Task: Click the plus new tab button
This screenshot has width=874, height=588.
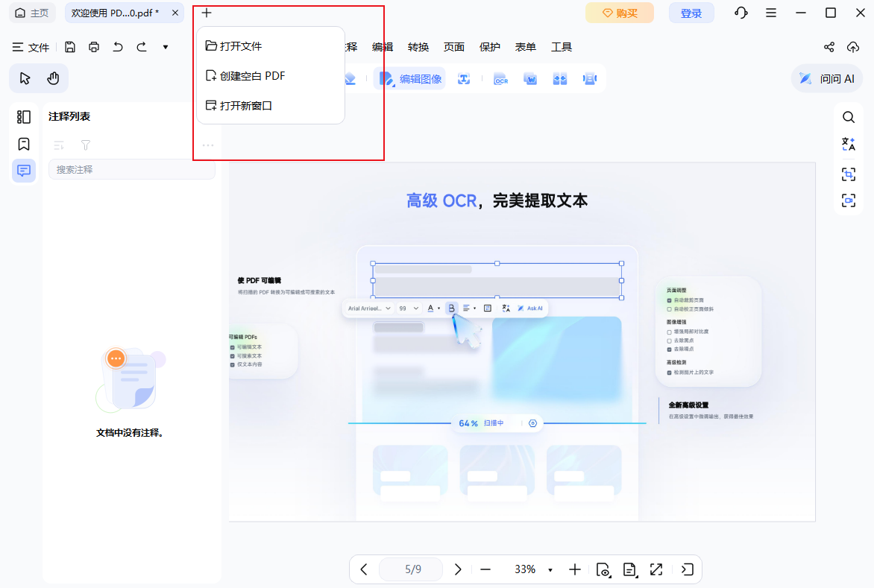Action: [x=207, y=13]
